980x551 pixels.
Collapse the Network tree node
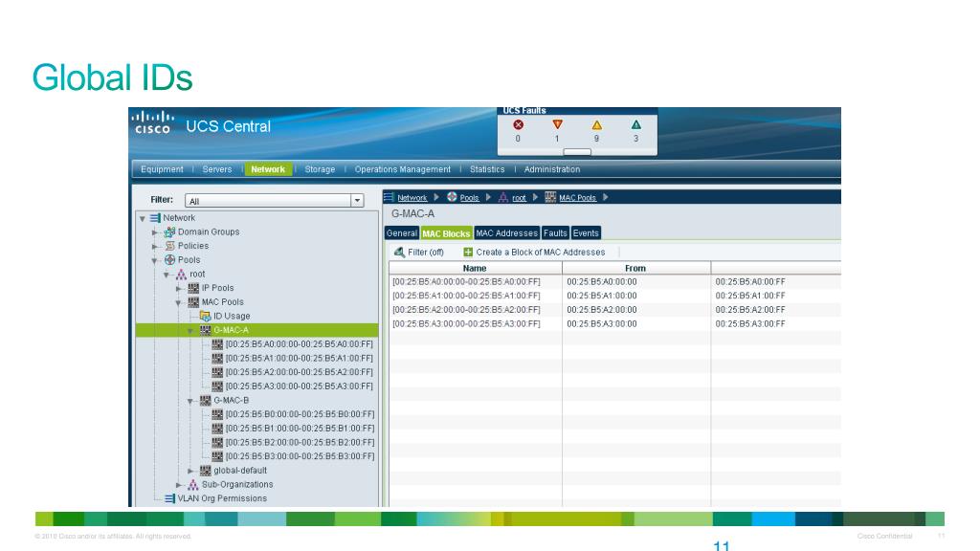pos(143,219)
